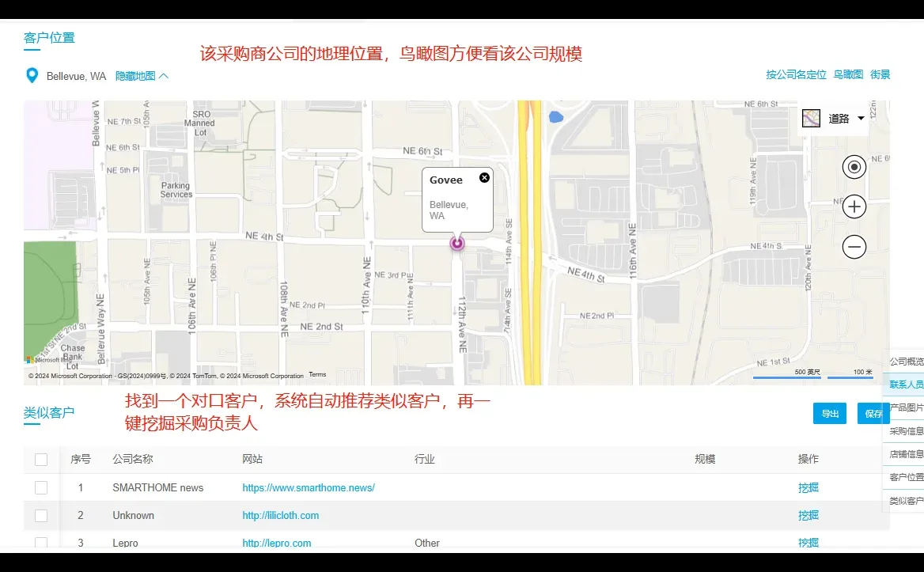The width and height of the screenshot is (924, 572).
Task: Click the map locate circle control
Action: tap(854, 167)
